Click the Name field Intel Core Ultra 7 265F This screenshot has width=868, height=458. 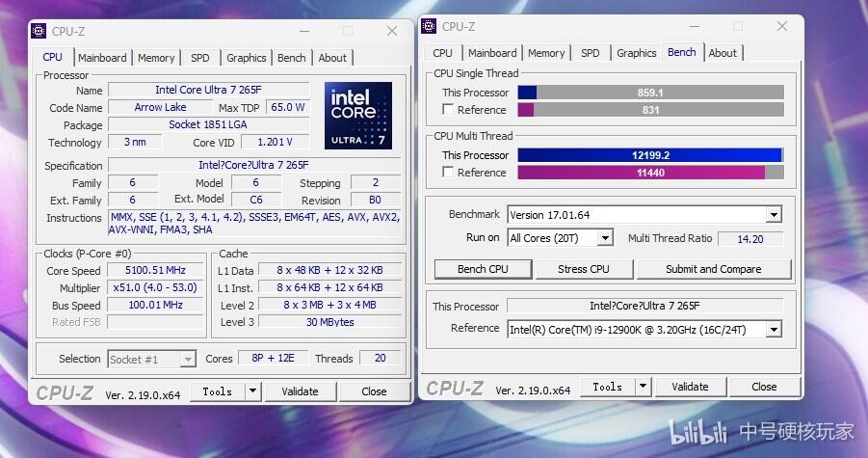(x=208, y=90)
